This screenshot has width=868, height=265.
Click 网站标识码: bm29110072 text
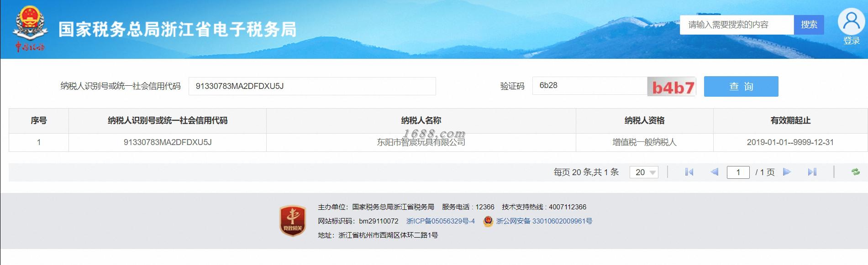358,221
